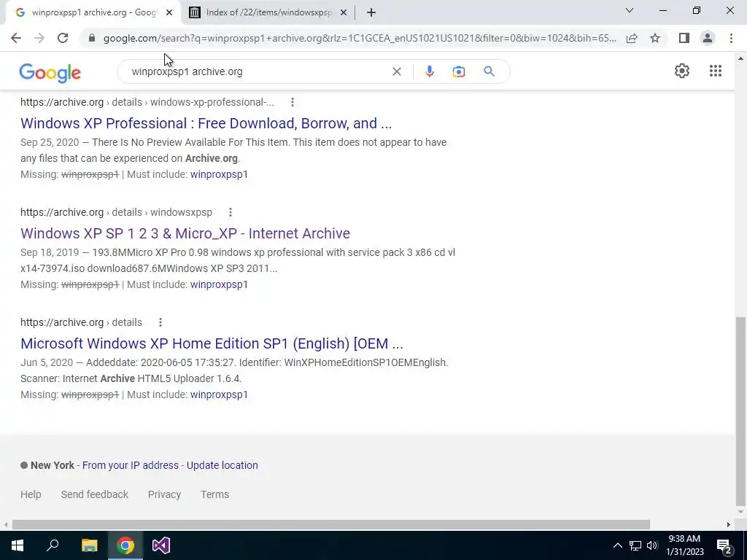Open Windows XP Professional result link

coord(206,123)
